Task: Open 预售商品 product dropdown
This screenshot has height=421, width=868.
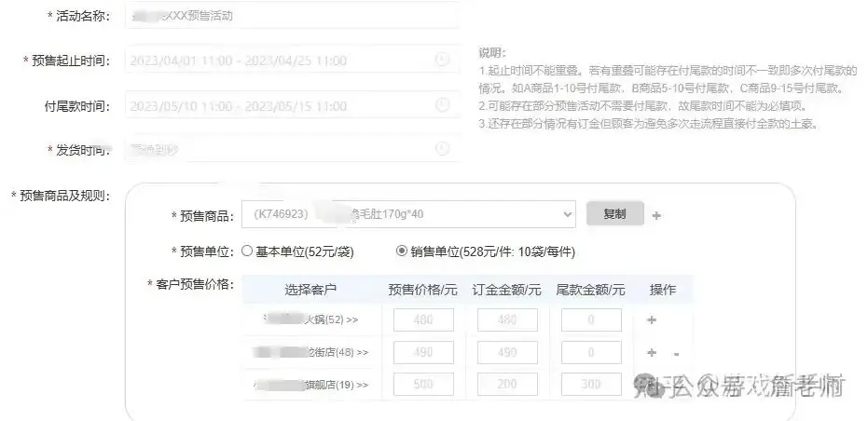Action: [407, 214]
